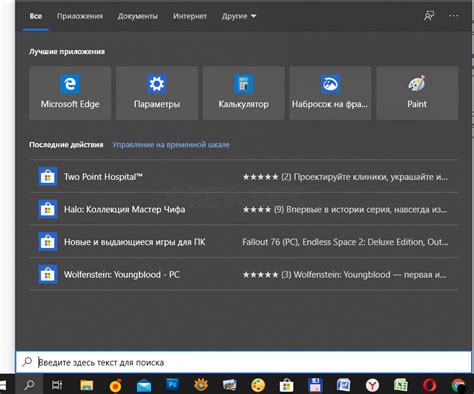Click the Fallout 76 (PC), Endless Space 2 description
This screenshot has width=474, height=394.
[345, 242]
